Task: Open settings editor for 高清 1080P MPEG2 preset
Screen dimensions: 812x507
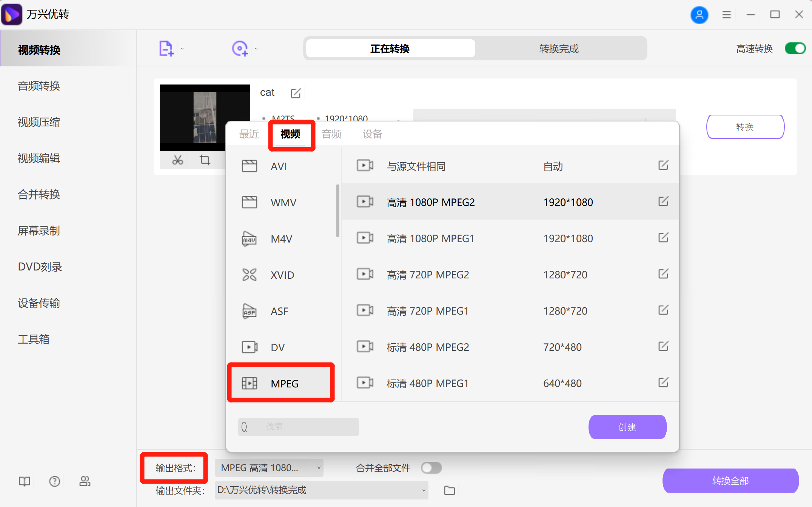Action: (x=663, y=202)
